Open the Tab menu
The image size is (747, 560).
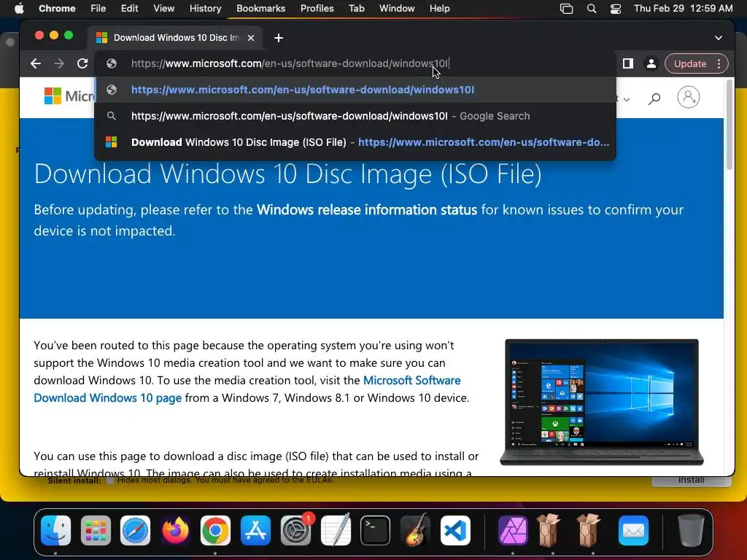(356, 8)
